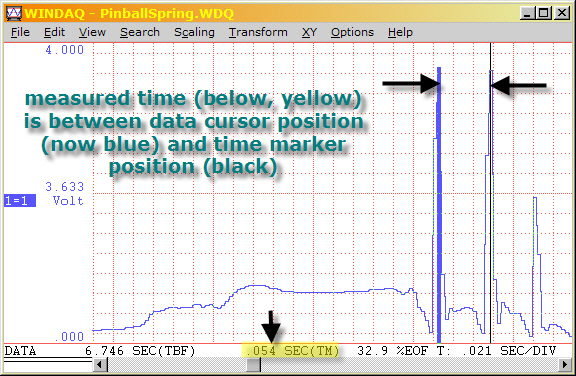Minimize the WINDAQ window
The width and height of the screenshot is (576, 376).
pos(527,13)
